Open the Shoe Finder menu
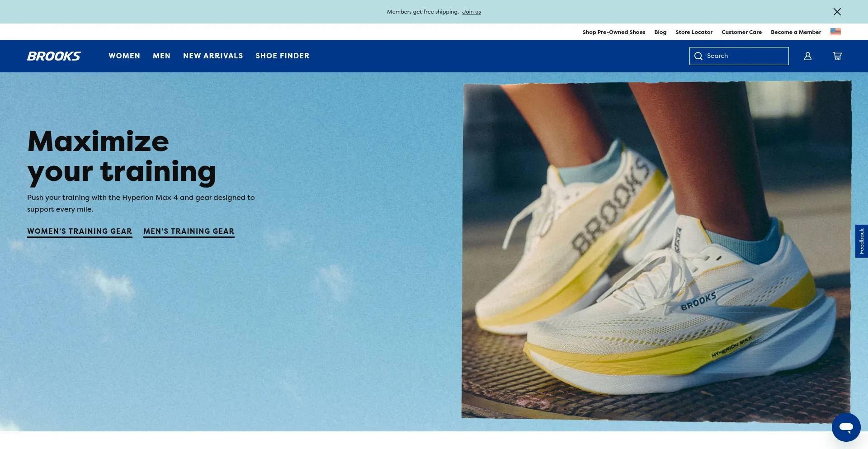 (283, 56)
